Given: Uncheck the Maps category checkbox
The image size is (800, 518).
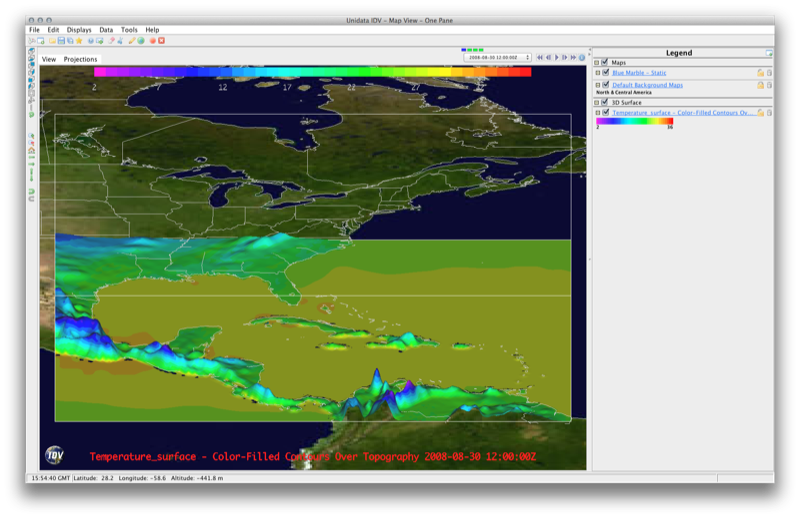Looking at the screenshot, I should coord(605,63).
